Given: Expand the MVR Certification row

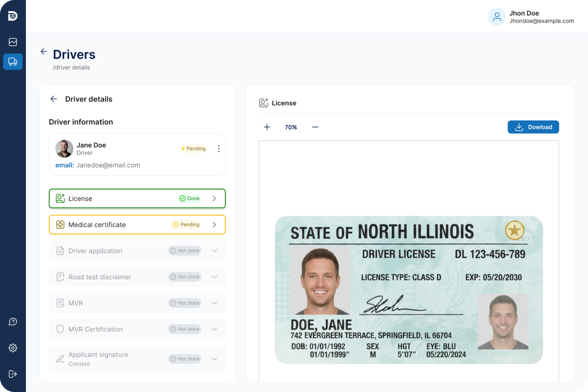Looking at the screenshot, I should (x=214, y=329).
